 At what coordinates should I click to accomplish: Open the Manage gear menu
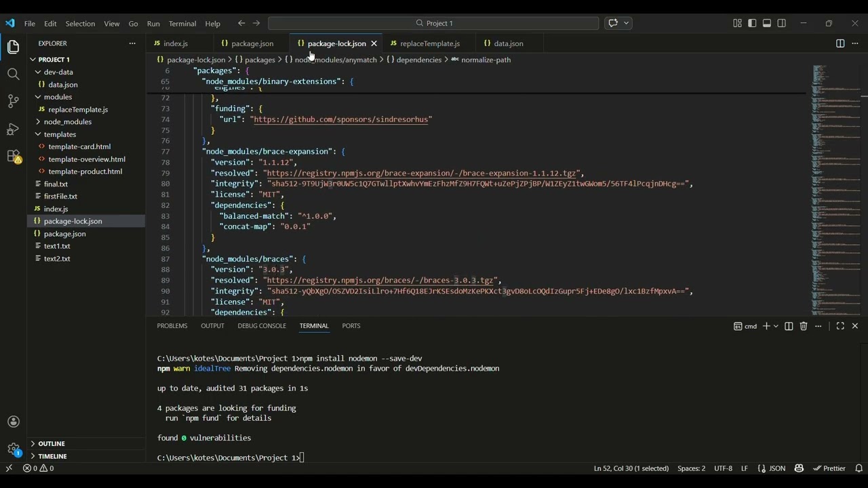(x=13, y=449)
